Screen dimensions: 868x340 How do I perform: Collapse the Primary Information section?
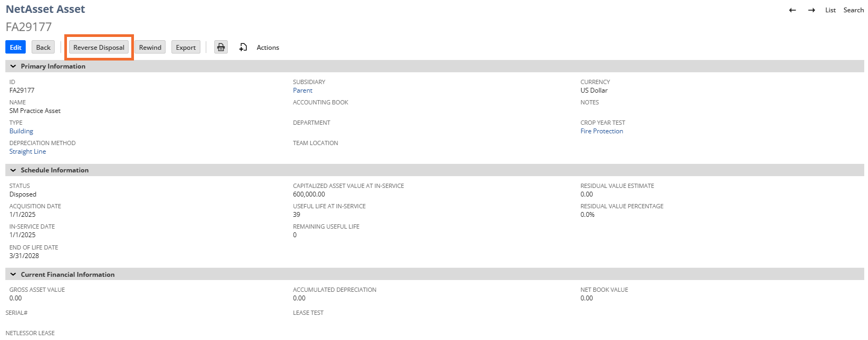pos(13,66)
